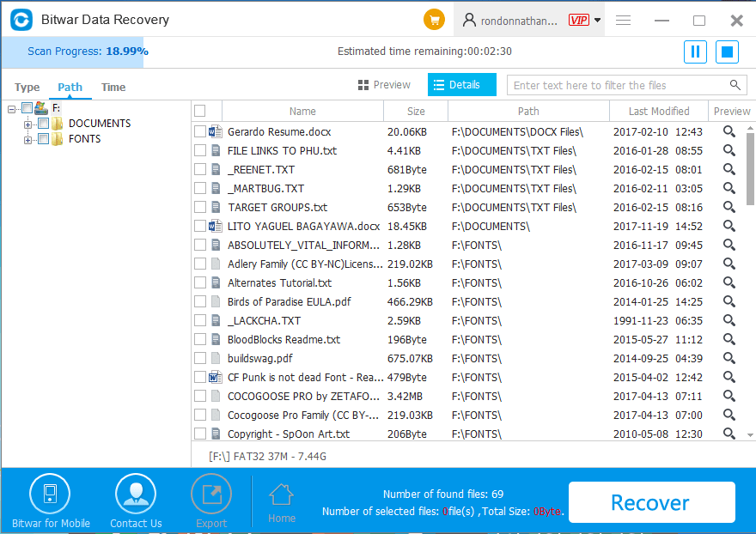Open the account dropdown arrow
This screenshot has height=534, width=756.
click(x=597, y=21)
